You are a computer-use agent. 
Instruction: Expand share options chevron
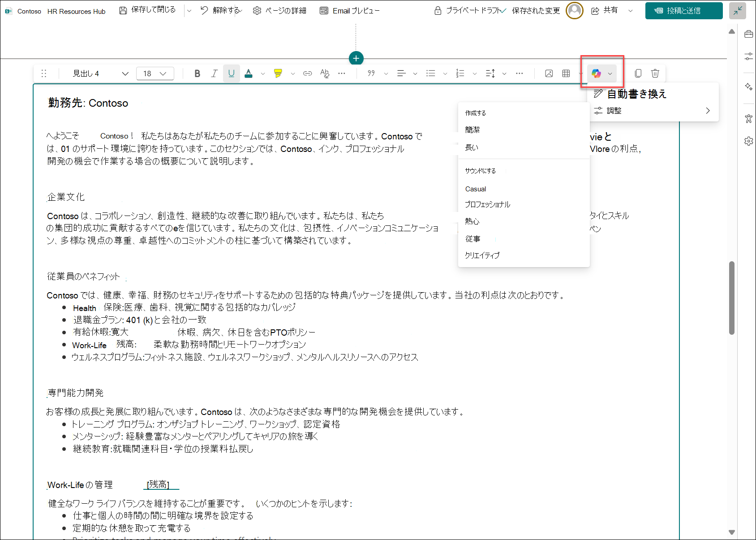tap(631, 11)
